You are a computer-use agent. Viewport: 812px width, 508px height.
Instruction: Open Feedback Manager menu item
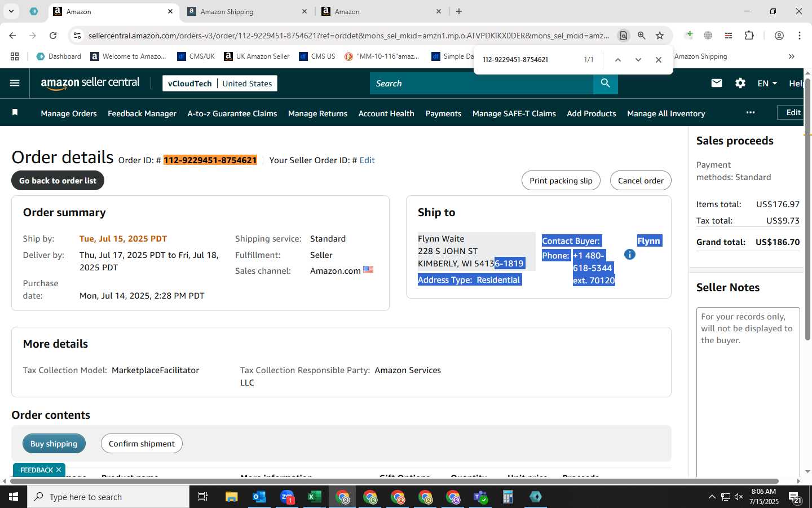(x=142, y=113)
